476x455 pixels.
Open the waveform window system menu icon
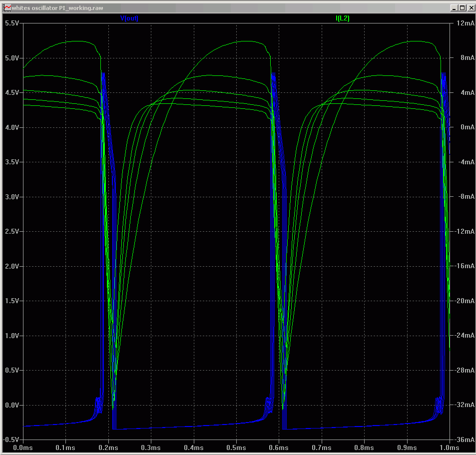click(6, 8)
